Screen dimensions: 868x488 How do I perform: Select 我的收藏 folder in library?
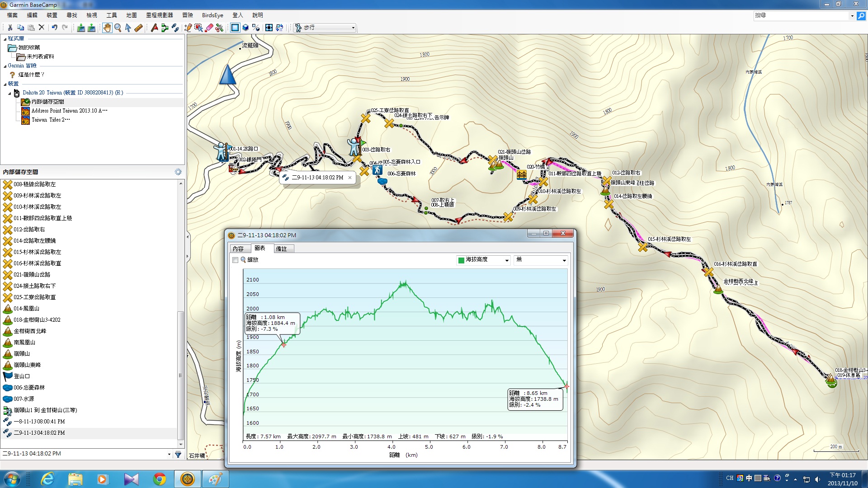(x=29, y=47)
